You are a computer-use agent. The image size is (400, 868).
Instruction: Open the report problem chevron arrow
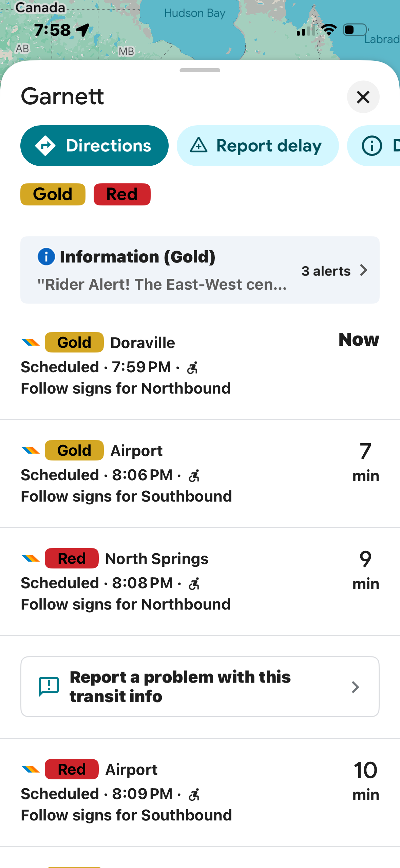point(355,687)
